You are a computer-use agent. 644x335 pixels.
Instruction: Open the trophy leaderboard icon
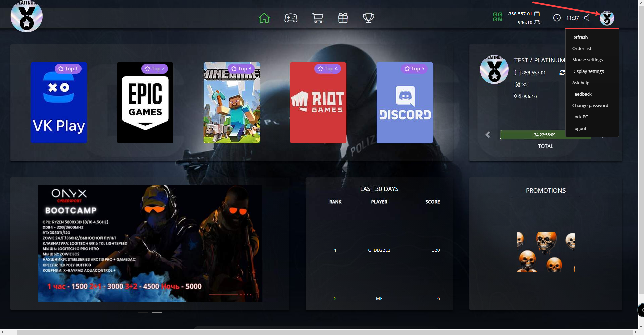click(369, 18)
